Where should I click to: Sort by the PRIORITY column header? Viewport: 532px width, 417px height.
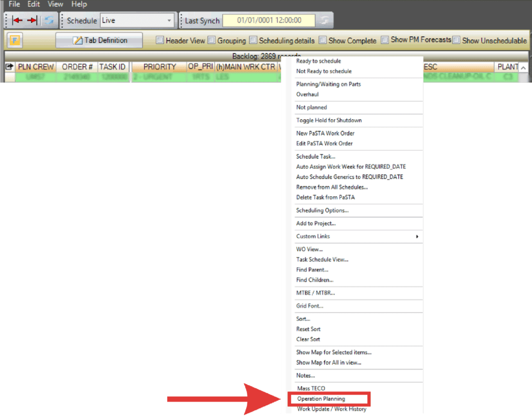[159, 67]
